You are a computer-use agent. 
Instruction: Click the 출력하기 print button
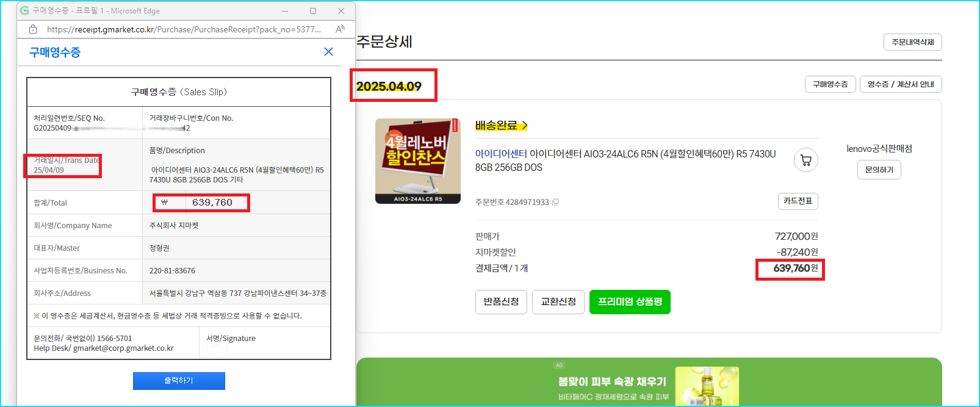(179, 381)
